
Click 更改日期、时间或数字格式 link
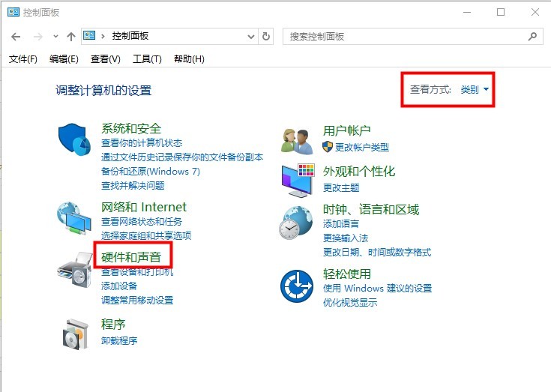377,252
